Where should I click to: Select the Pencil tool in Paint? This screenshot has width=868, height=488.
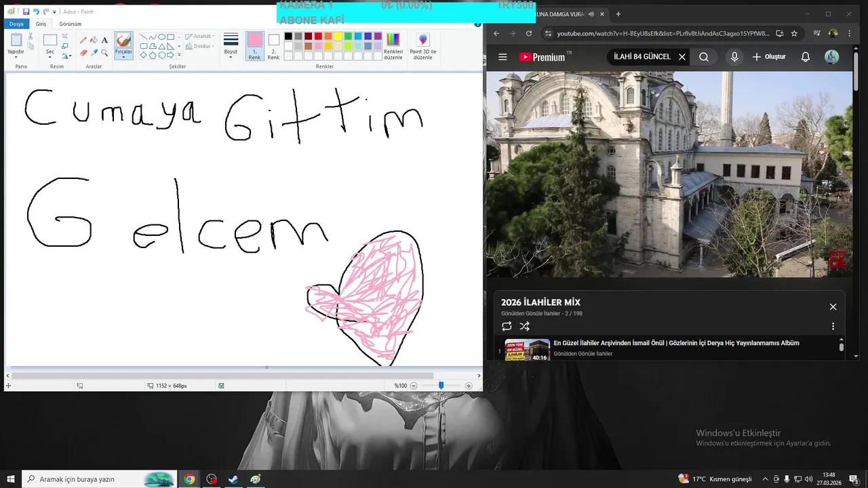[83, 40]
